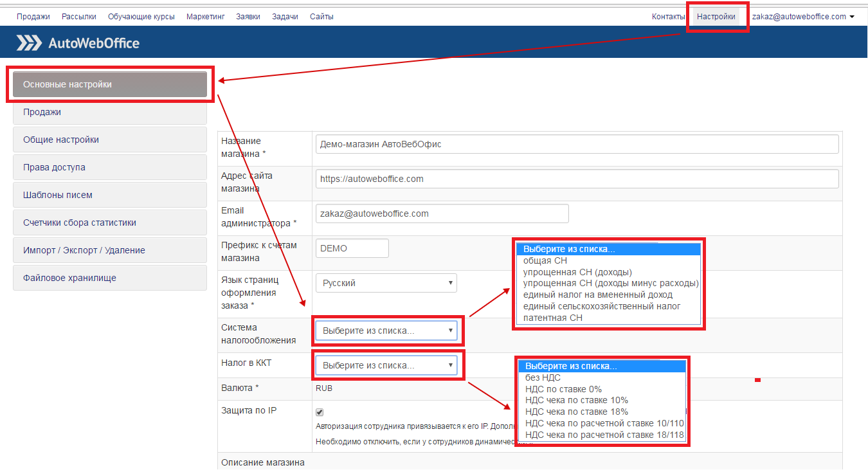The height and width of the screenshot is (472, 868).
Task: Choose НДС чека по ставке 18%
Action: (576, 412)
